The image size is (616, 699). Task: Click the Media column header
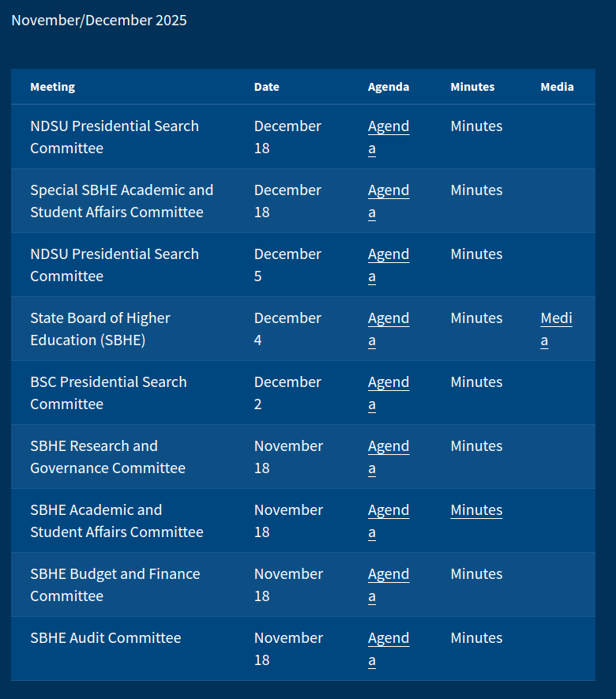[557, 87]
